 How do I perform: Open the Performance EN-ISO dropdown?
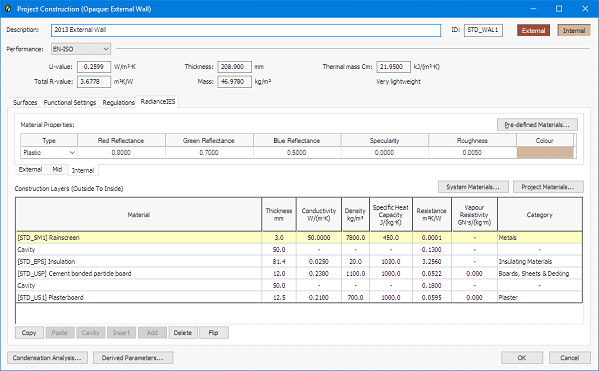click(x=81, y=49)
